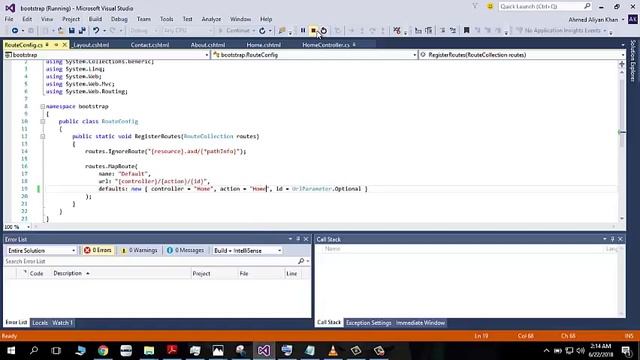The height and width of the screenshot is (360, 640).
Task: Comment out the selected lines icon
Action: [442, 31]
